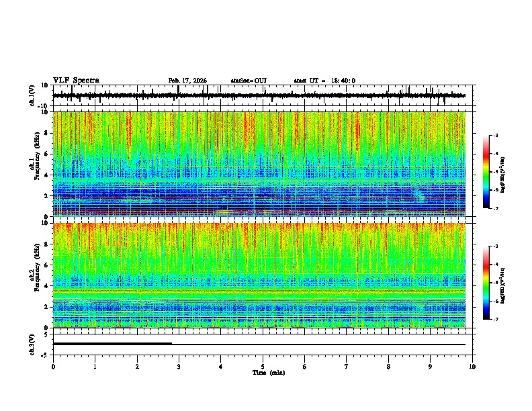Click the ch.1 "Frequency (kHz)" axis label

[37, 156]
